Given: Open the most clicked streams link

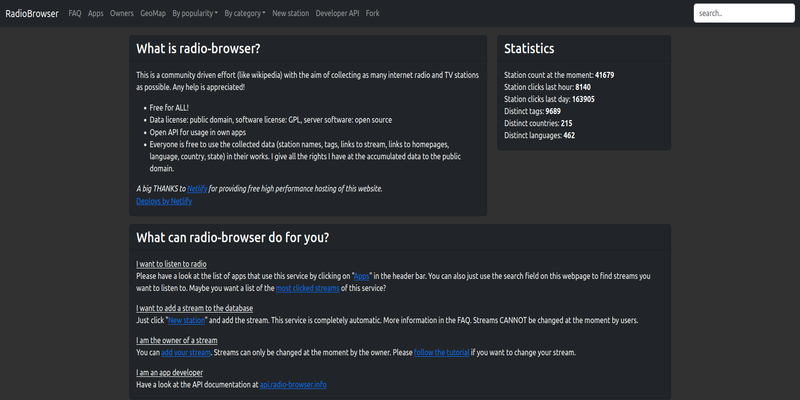Looking at the screenshot, I should 308,288.
